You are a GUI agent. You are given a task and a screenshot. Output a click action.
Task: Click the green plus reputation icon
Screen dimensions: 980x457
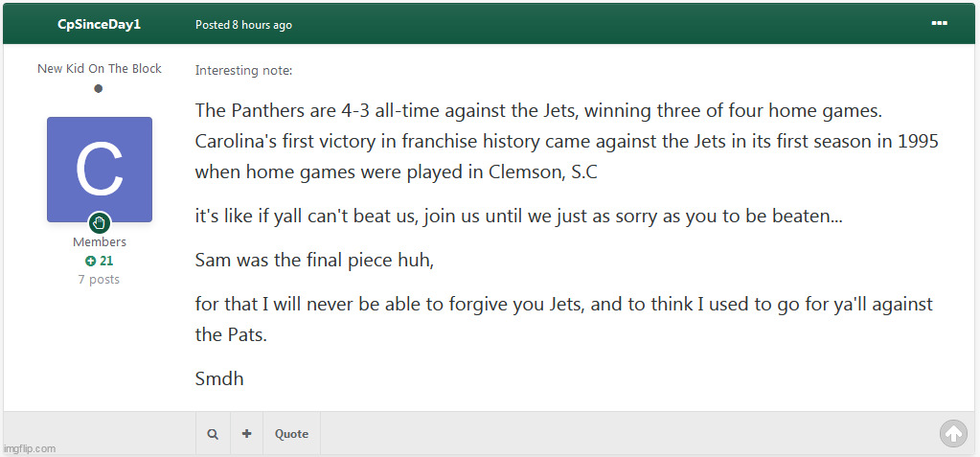90,261
